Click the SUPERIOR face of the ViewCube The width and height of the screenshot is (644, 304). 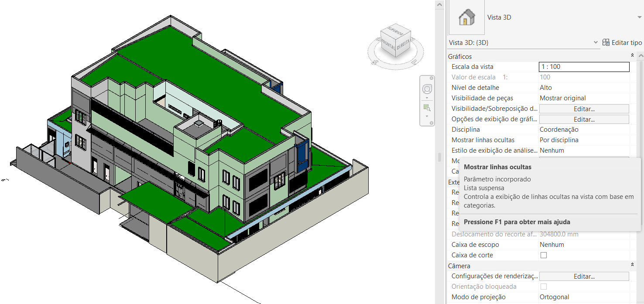395,31
